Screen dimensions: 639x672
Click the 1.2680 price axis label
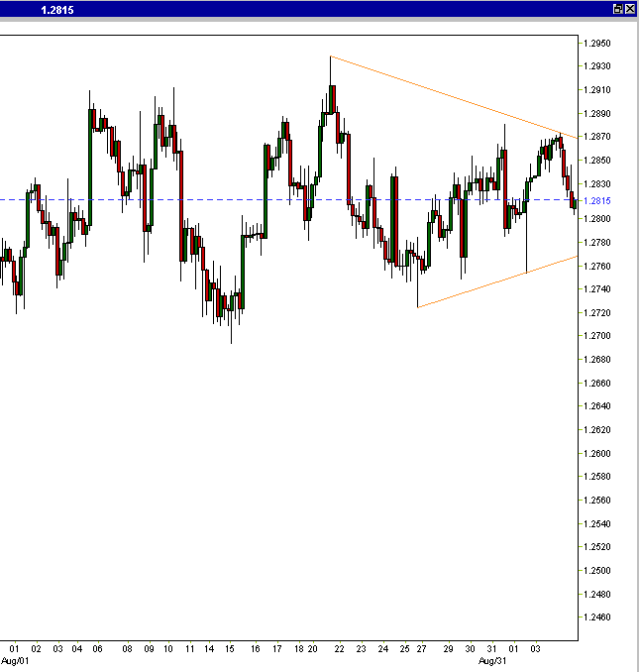coord(597,360)
